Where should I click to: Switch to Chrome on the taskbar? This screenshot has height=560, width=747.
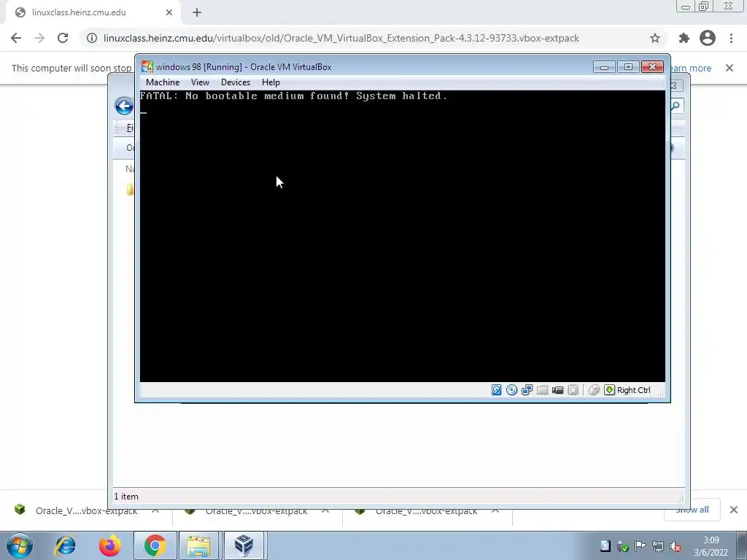155,545
